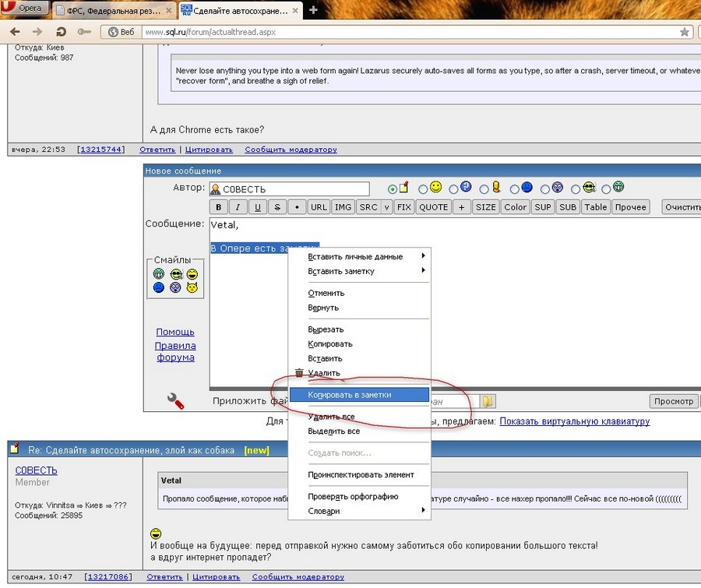Click the browser back arrow
Screen dimensions: 701x588
click(15, 32)
